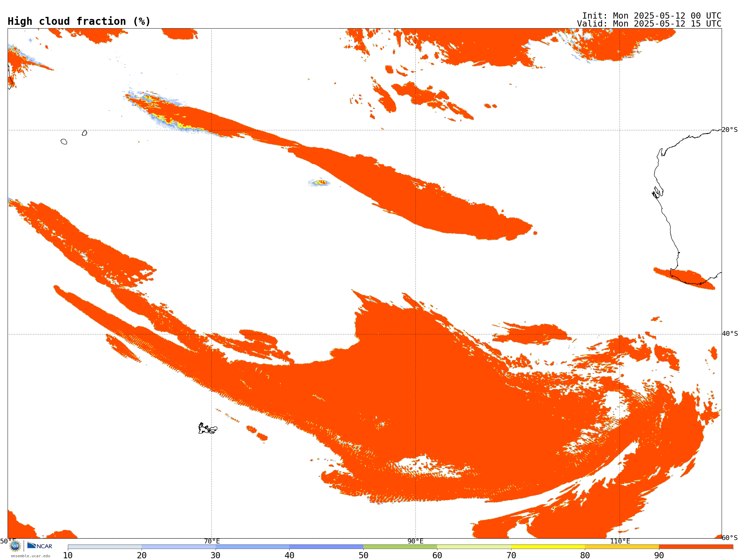Click the 'Init: Mon 2025-05-12 00 UTC' text
Viewport: 744px width, 560px height.
[652, 16]
